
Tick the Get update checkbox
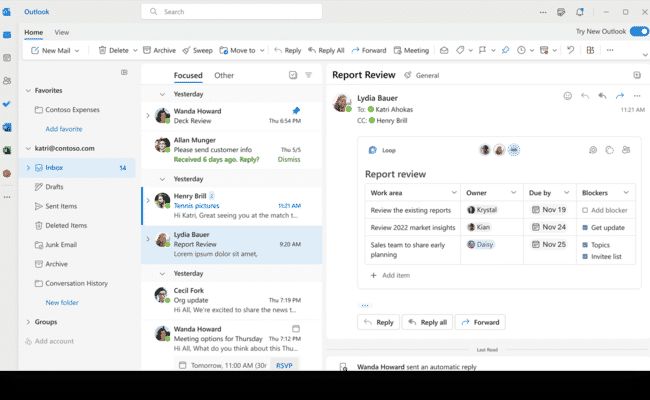tap(585, 227)
